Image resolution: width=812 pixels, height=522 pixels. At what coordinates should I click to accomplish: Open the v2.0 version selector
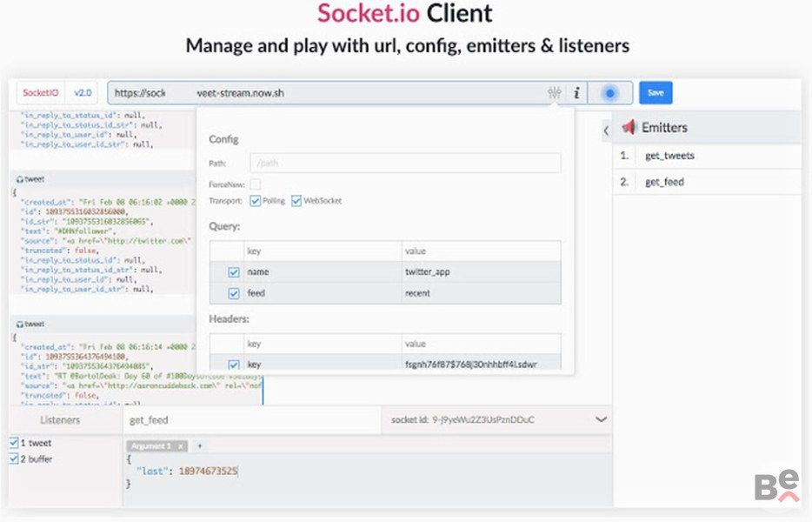pos(83,92)
